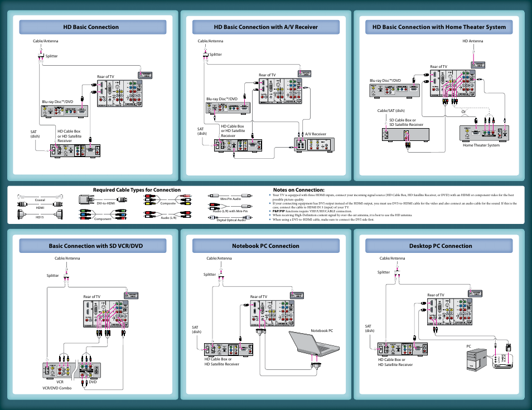Click the "DVI-to-HDMI" cable label
Image resolution: width=532 pixels, height=410 pixels.
(106, 203)
